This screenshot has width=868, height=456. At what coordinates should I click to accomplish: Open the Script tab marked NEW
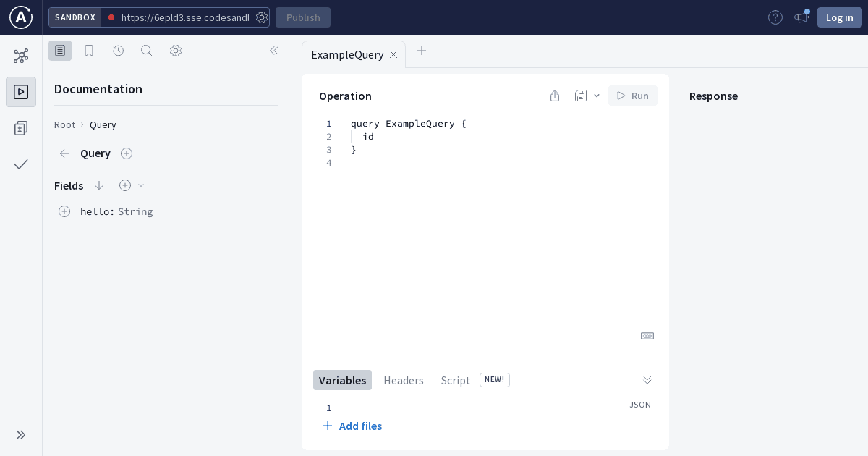click(456, 380)
